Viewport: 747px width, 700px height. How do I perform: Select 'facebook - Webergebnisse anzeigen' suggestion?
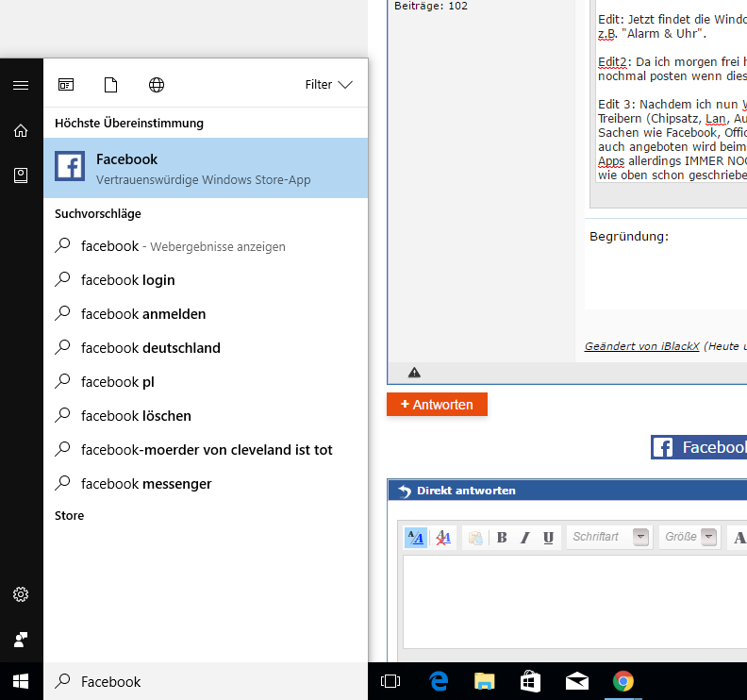(x=206, y=246)
